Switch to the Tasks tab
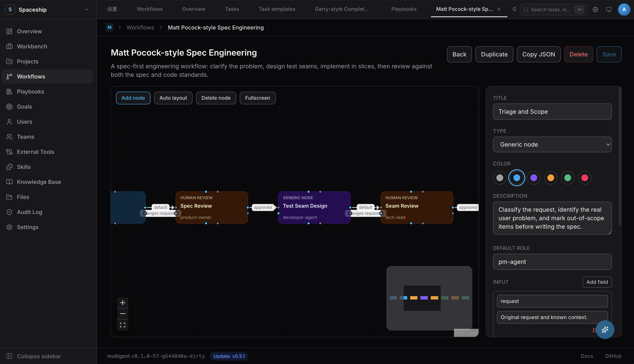 (232, 9)
